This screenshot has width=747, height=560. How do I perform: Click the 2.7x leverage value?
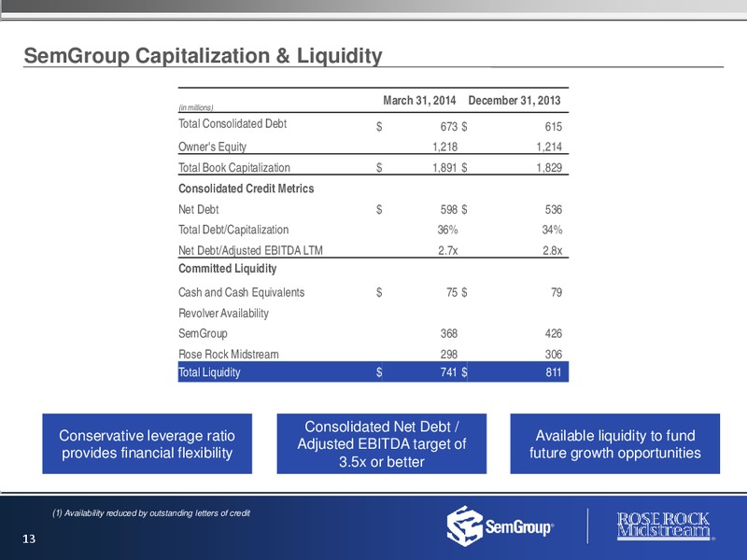pyautogui.click(x=448, y=250)
